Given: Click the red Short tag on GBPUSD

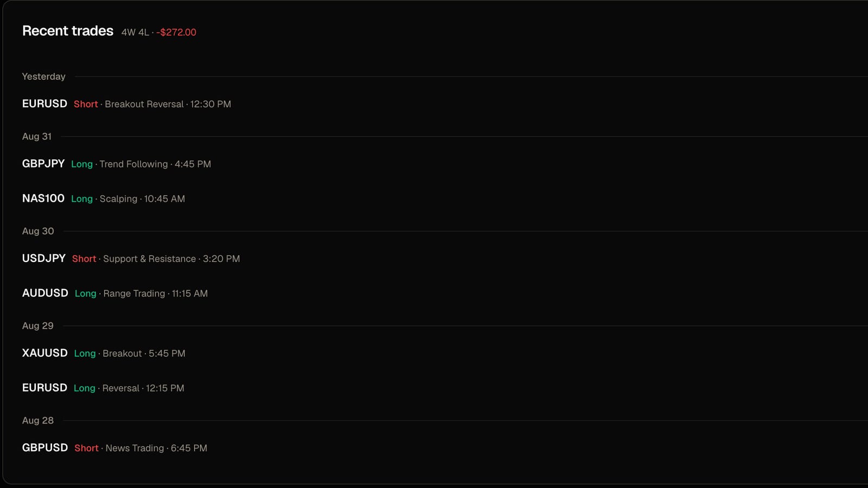Looking at the screenshot, I should coord(86,448).
